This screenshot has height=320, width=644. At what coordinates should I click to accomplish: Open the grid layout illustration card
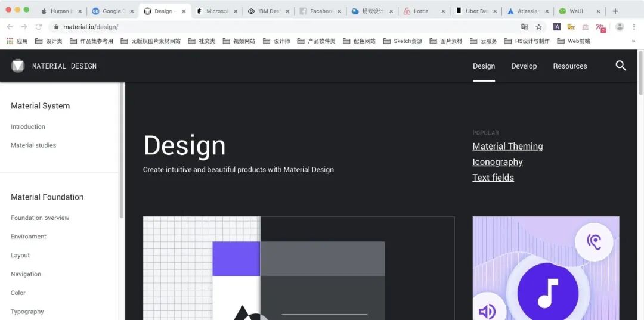(x=299, y=268)
